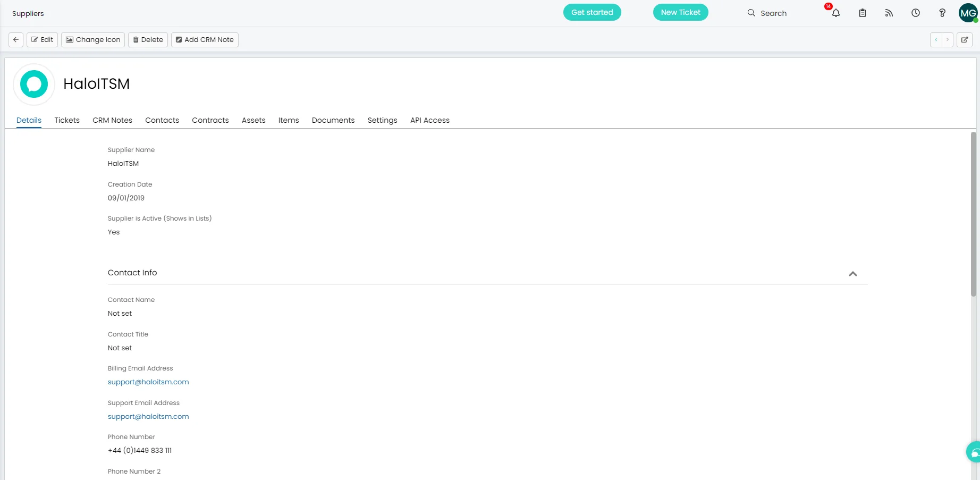Viewport: 980px width, 480px height.
Task: Open the Contacts tab
Action: click(162, 120)
